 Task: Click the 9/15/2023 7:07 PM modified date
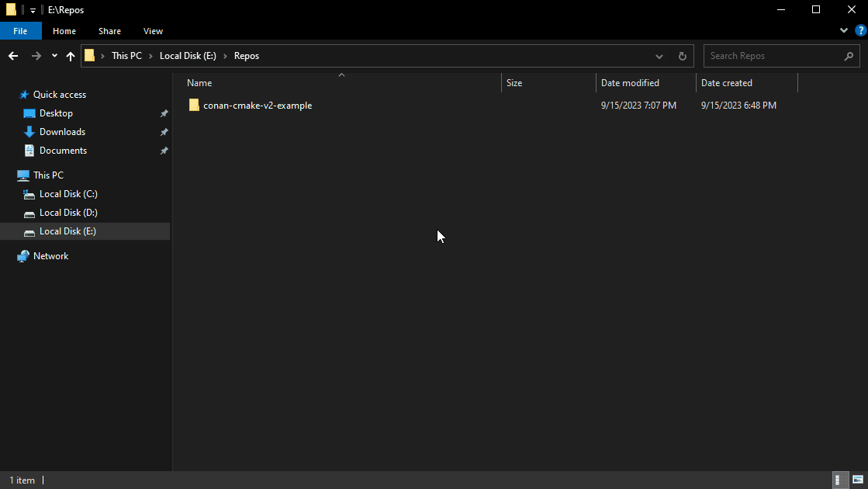[x=638, y=106]
